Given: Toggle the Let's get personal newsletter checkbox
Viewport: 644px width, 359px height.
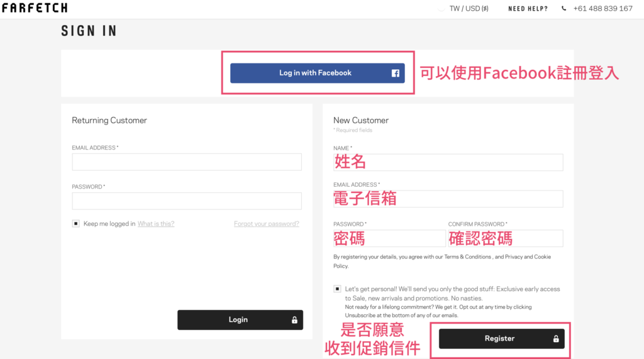Looking at the screenshot, I should pos(337,289).
